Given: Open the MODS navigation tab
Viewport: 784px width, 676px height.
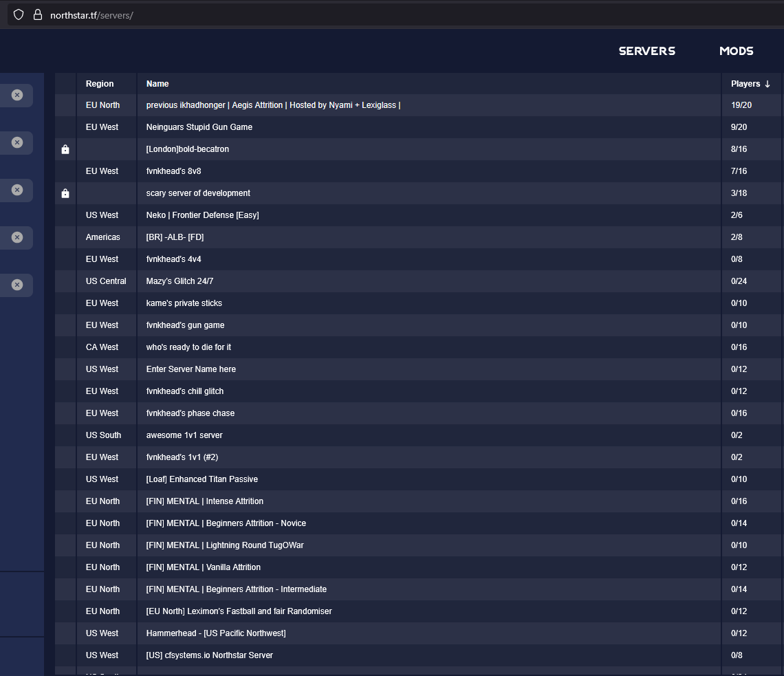Looking at the screenshot, I should tap(736, 51).
